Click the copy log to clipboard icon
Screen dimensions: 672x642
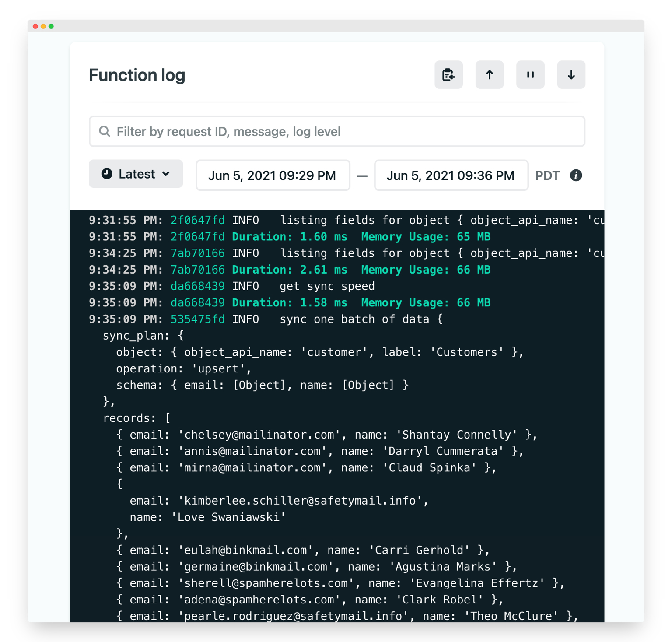click(x=448, y=75)
